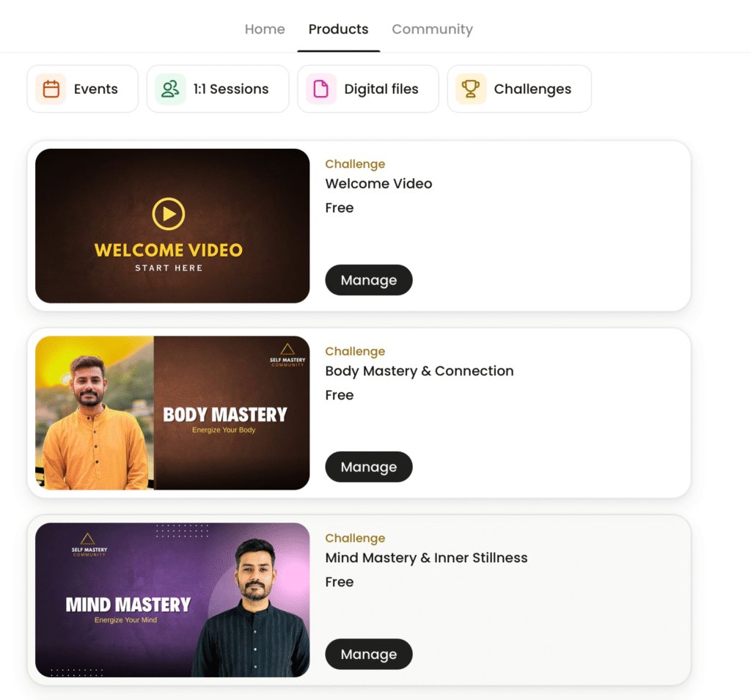Click the pink Digital files document icon
This screenshot has height=700, width=751.
tap(321, 89)
